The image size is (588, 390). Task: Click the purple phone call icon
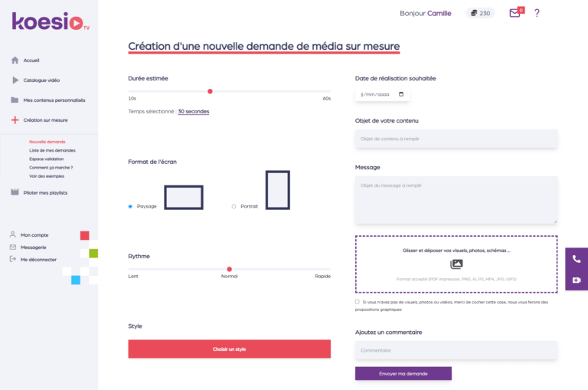click(x=577, y=259)
